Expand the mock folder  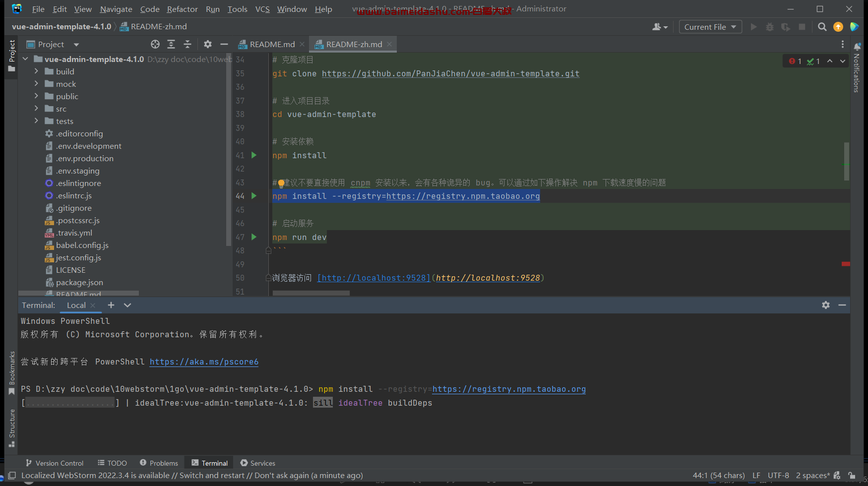pyautogui.click(x=36, y=84)
